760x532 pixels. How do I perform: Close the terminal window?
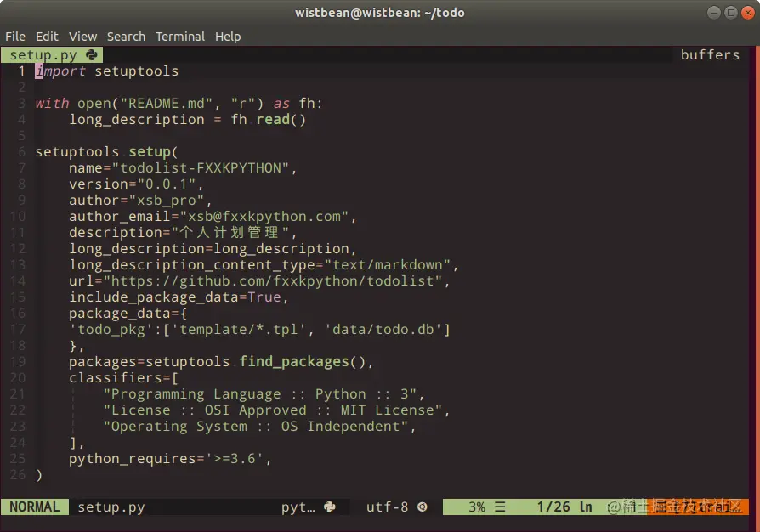(x=748, y=13)
